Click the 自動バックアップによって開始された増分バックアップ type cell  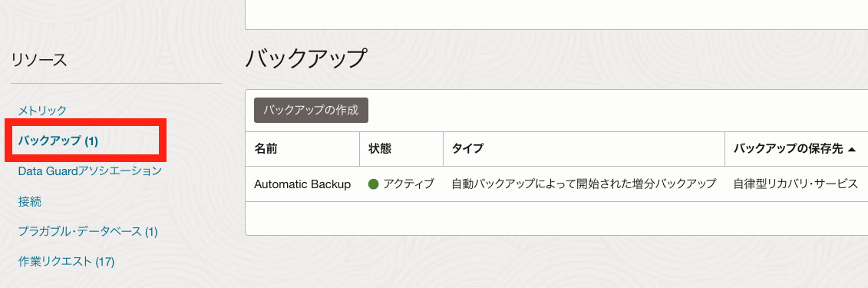click(584, 184)
